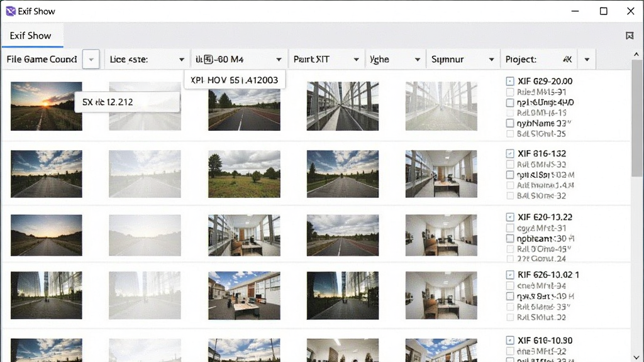This screenshot has height=362, width=644.
Task: Open the Yghe dropdown
Action: [x=418, y=60]
